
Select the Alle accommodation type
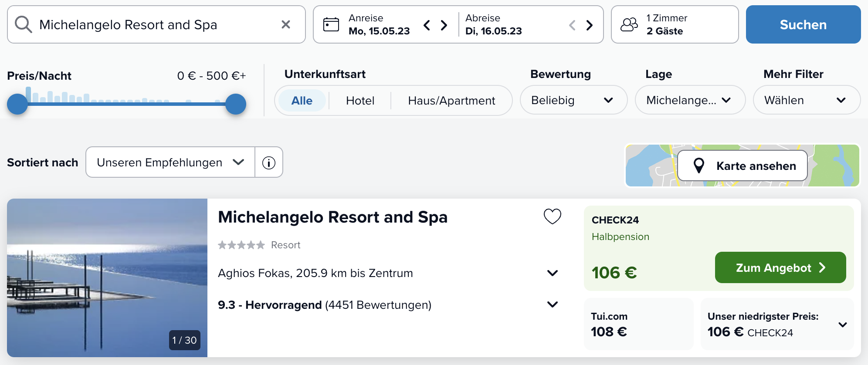tap(302, 101)
